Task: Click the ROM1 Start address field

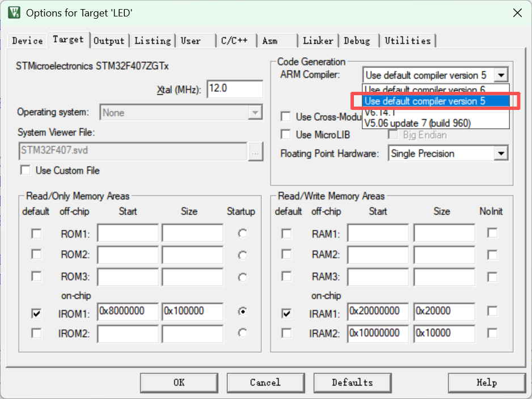Action: tap(128, 233)
